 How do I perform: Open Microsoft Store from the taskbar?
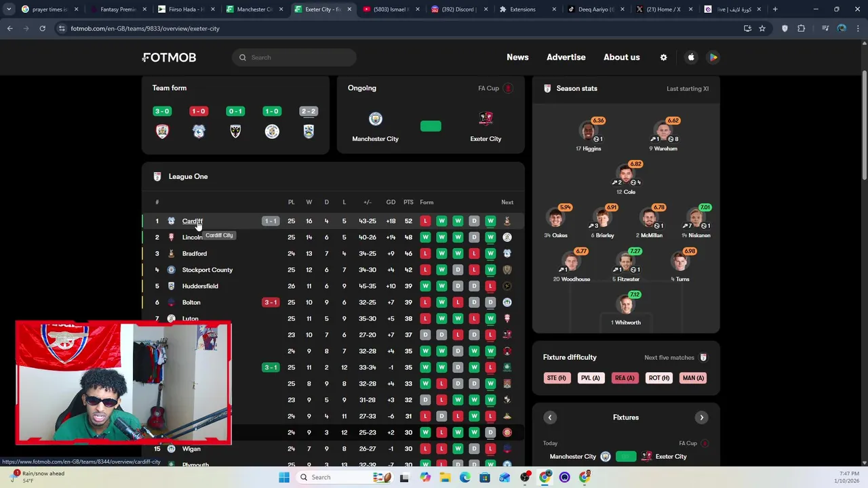[x=485, y=477]
